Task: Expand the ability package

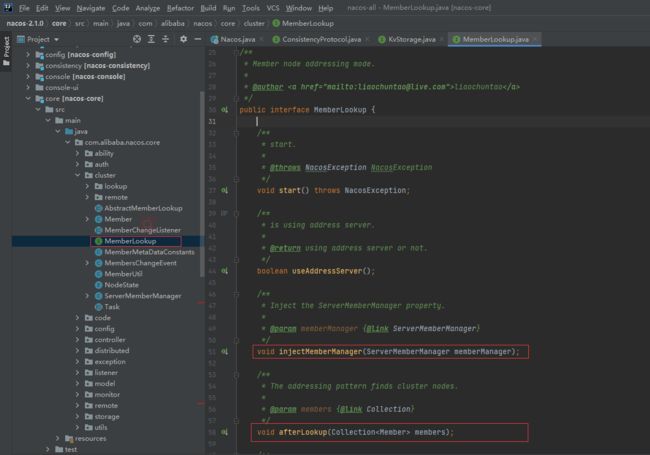Action: point(78,153)
